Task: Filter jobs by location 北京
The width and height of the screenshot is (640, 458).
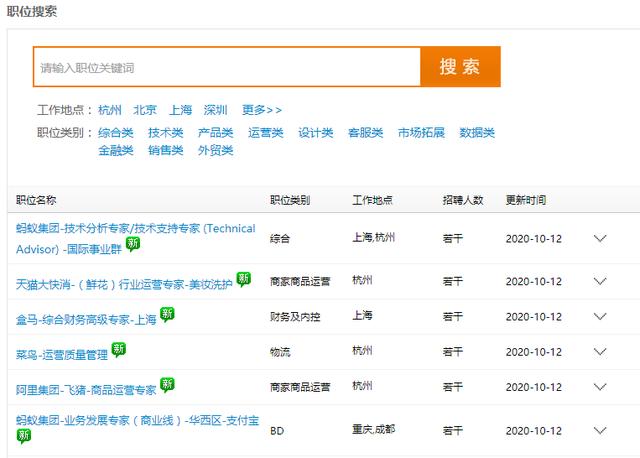Action: pos(145,110)
